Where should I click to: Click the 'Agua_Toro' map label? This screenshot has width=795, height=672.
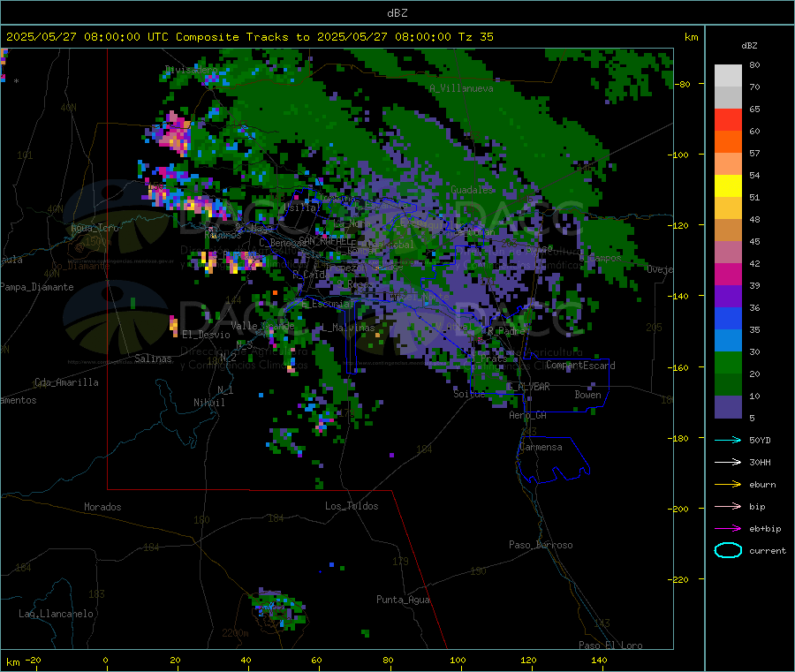[95, 228]
